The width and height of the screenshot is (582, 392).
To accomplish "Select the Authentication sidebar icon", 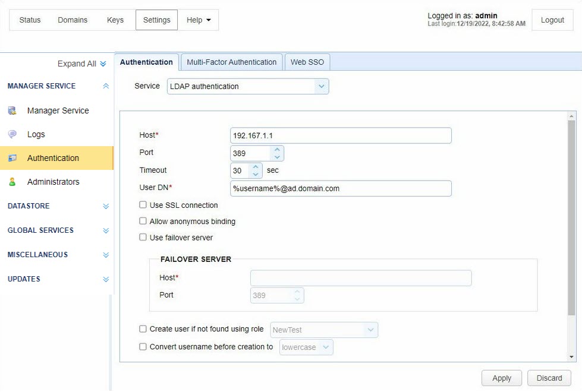I will click(12, 158).
